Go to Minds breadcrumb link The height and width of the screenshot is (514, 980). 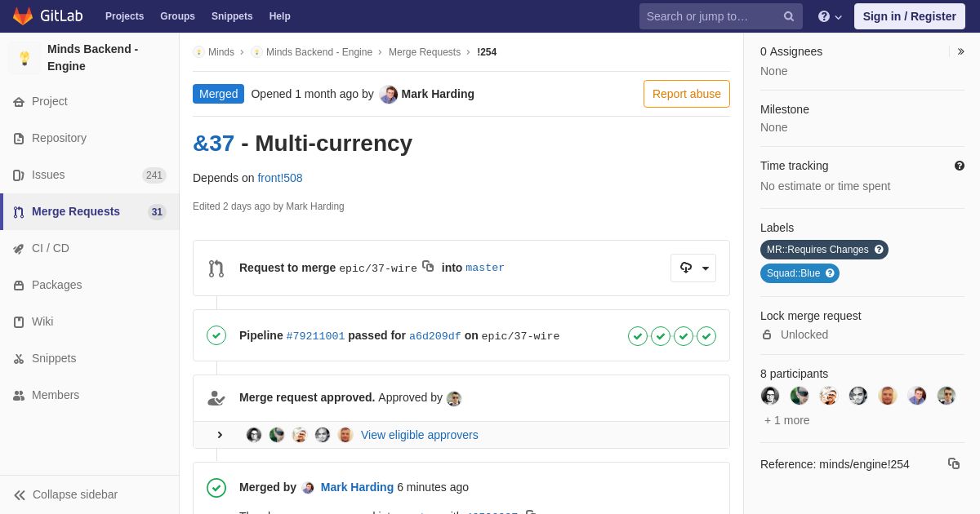point(220,52)
